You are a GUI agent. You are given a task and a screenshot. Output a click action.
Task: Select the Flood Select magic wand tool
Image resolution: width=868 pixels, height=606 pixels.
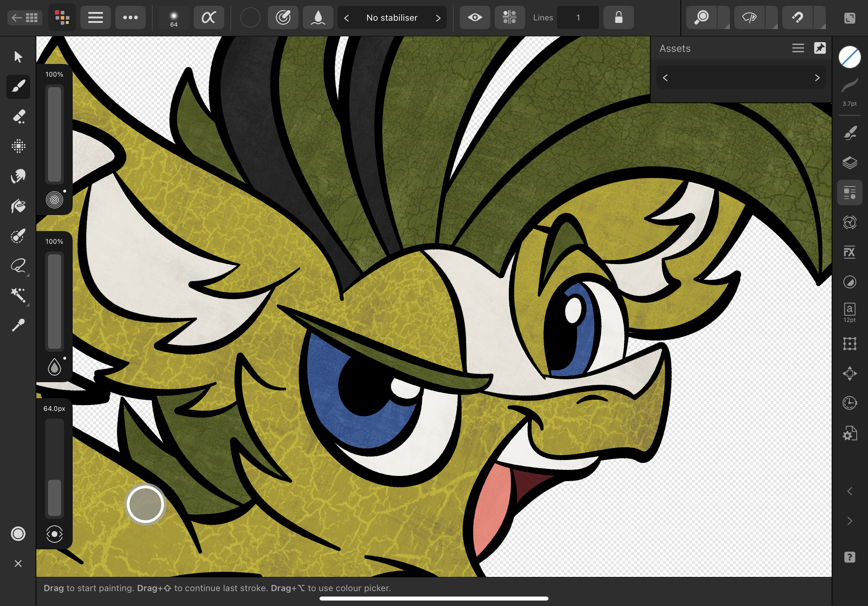[18, 295]
